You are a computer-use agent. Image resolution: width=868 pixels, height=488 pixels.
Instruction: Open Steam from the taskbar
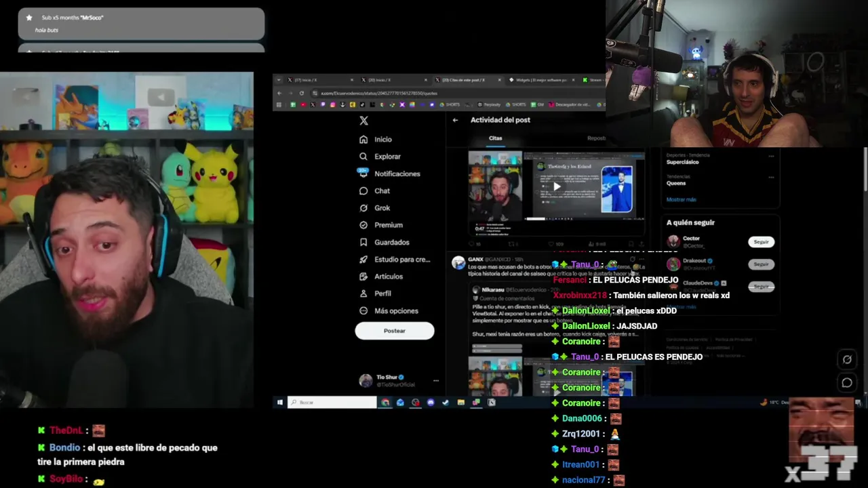coord(446,403)
